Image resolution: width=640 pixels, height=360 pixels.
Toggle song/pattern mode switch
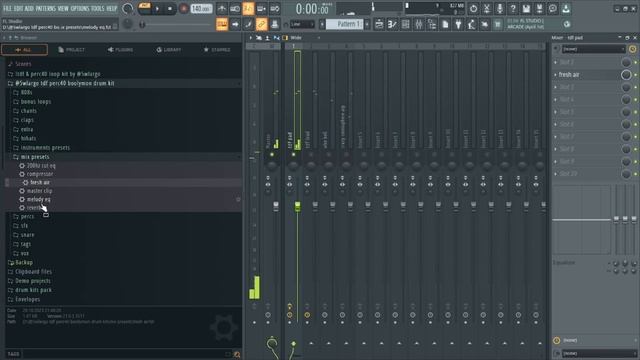click(144, 8)
